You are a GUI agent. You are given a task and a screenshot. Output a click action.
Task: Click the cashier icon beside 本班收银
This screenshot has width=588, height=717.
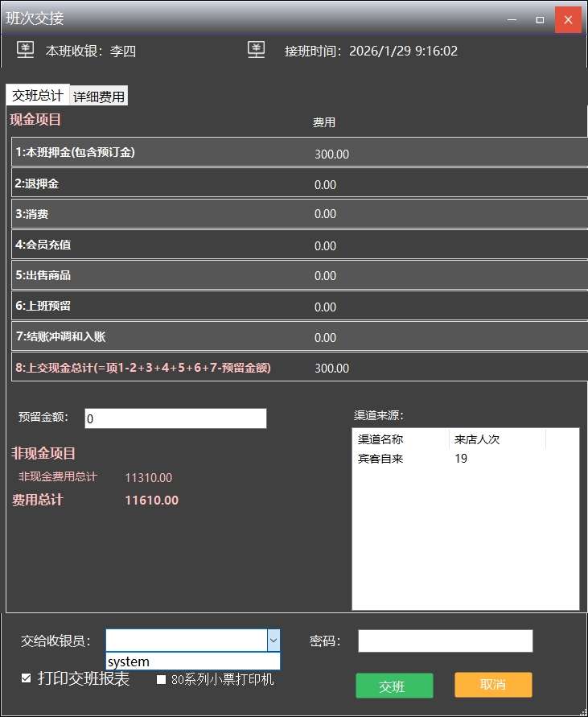tap(26, 51)
